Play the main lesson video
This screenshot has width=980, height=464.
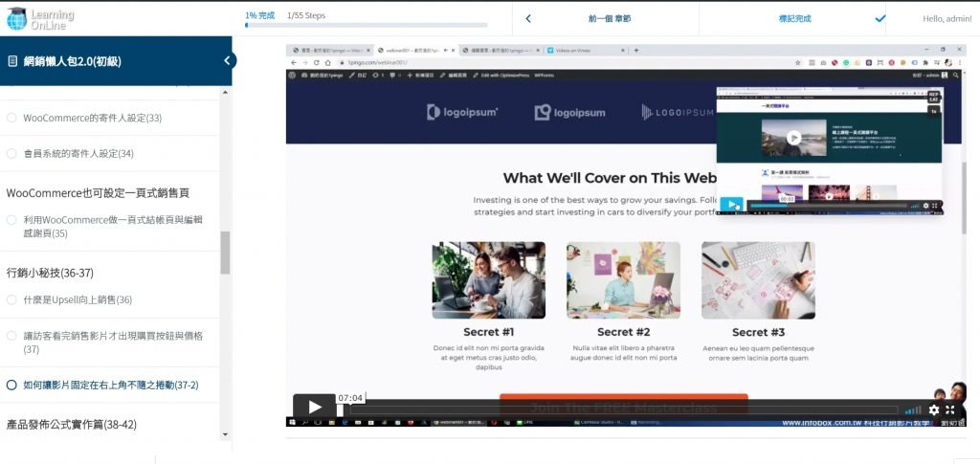(314, 408)
